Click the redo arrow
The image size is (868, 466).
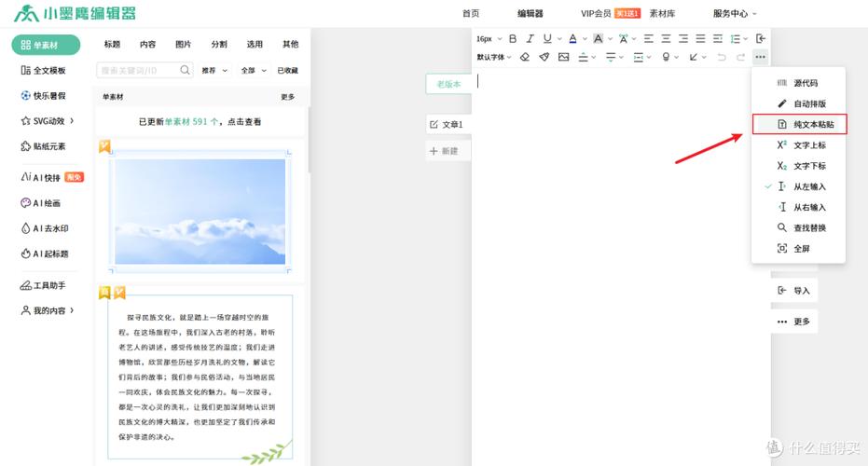(x=740, y=57)
